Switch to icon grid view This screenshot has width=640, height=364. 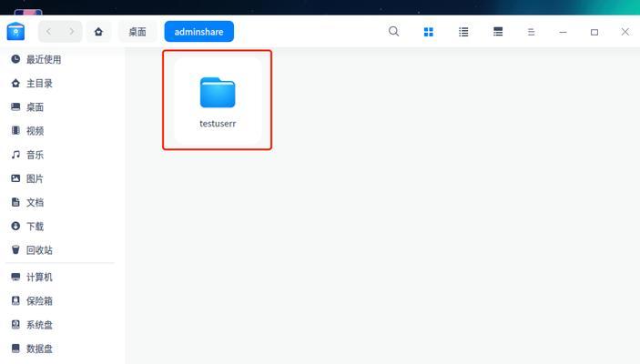tap(429, 32)
